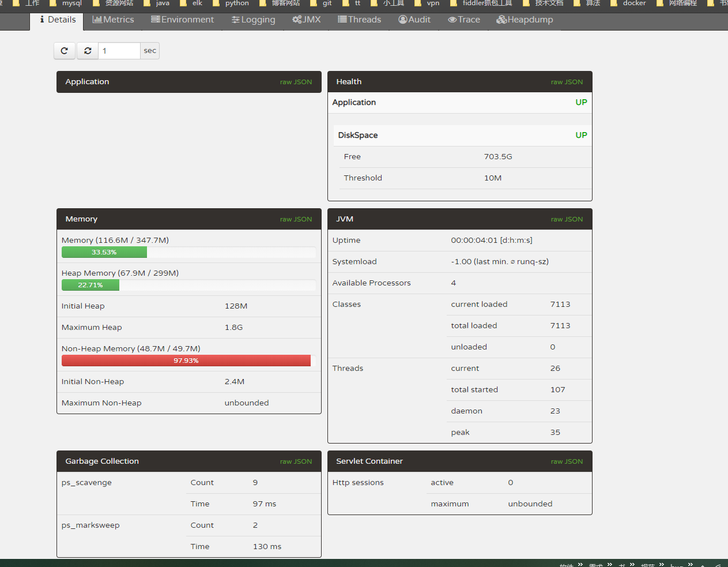Open the tt bookmark folder
This screenshot has height=567, width=728.
pyautogui.click(x=352, y=3)
